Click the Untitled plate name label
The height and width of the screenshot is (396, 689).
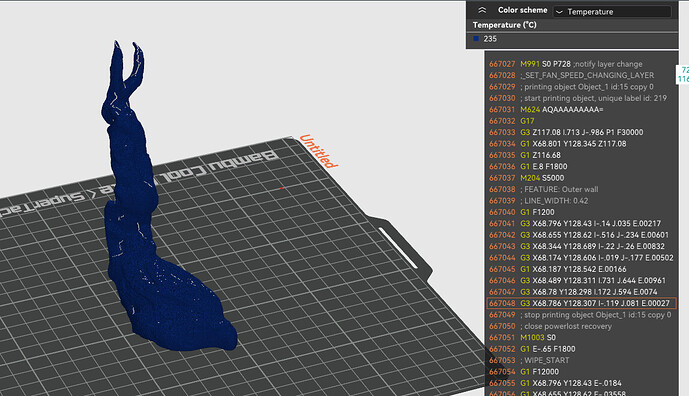tap(319, 151)
